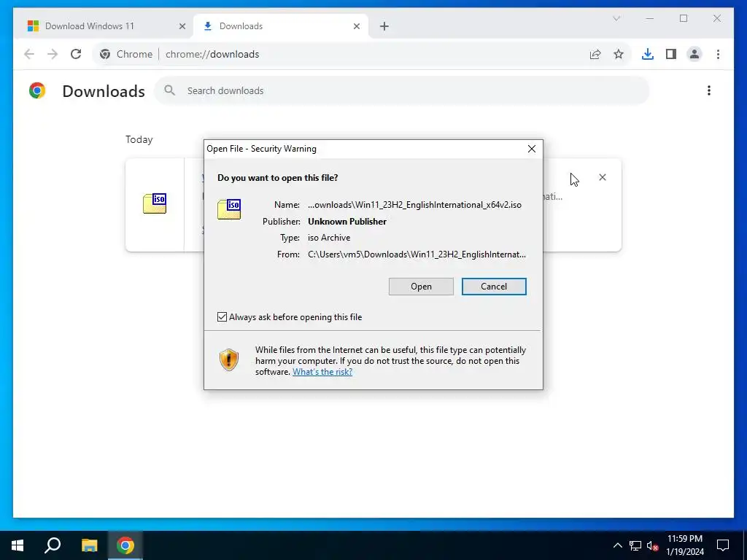Go forward in browser history
The width and height of the screenshot is (747, 560).
tap(53, 54)
